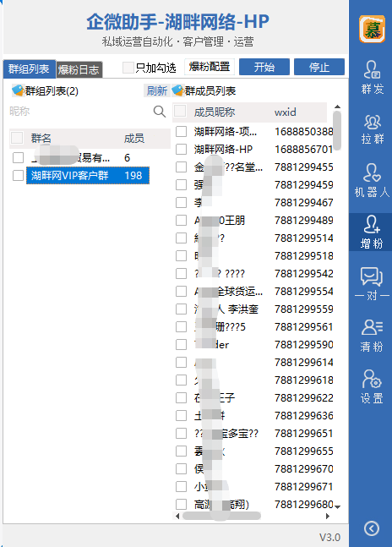392x547 pixels.
Task: Select the 湖畔网VIP客户群 group row
Action: [88, 176]
